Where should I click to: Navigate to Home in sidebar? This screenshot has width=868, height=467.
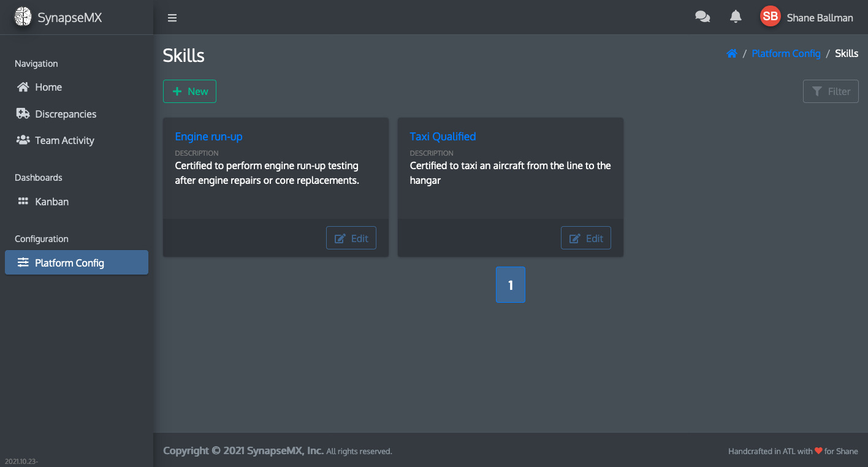point(48,87)
